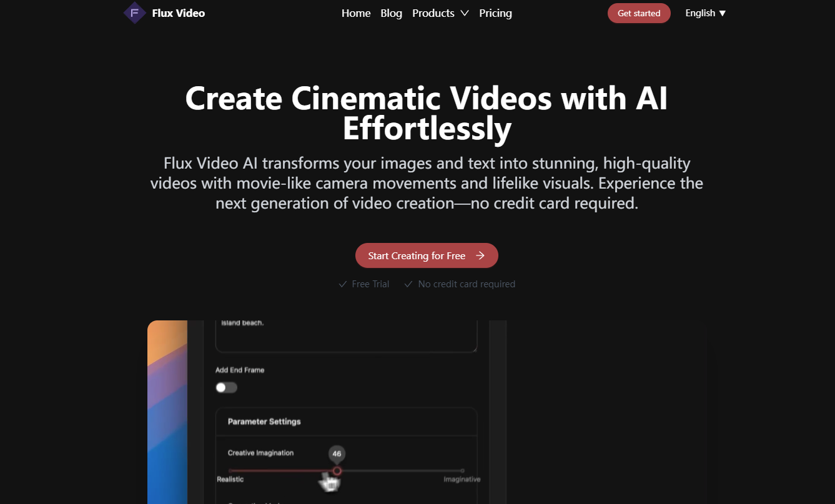This screenshot has height=504, width=835.
Task: Enable the Add End Frame toggle
Action: point(226,387)
